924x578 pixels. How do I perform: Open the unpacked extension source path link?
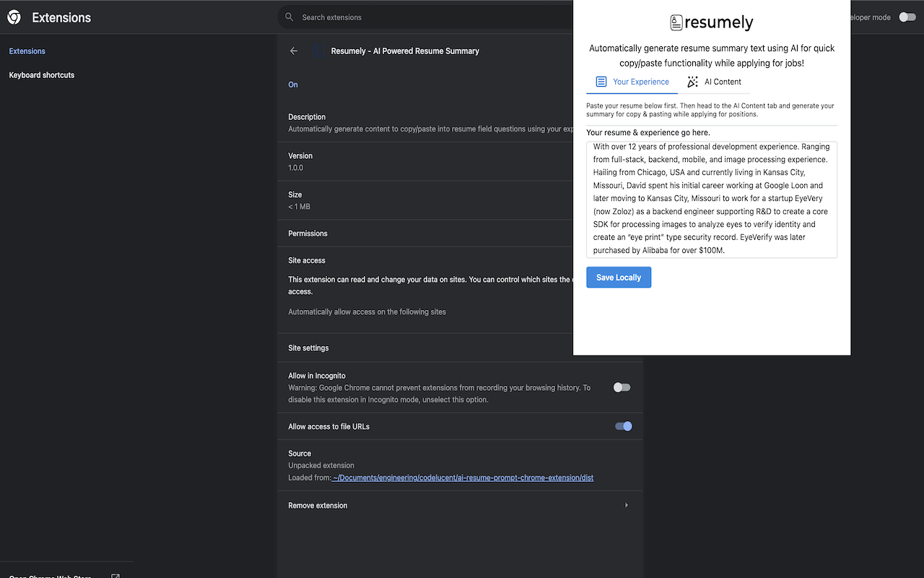463,478
